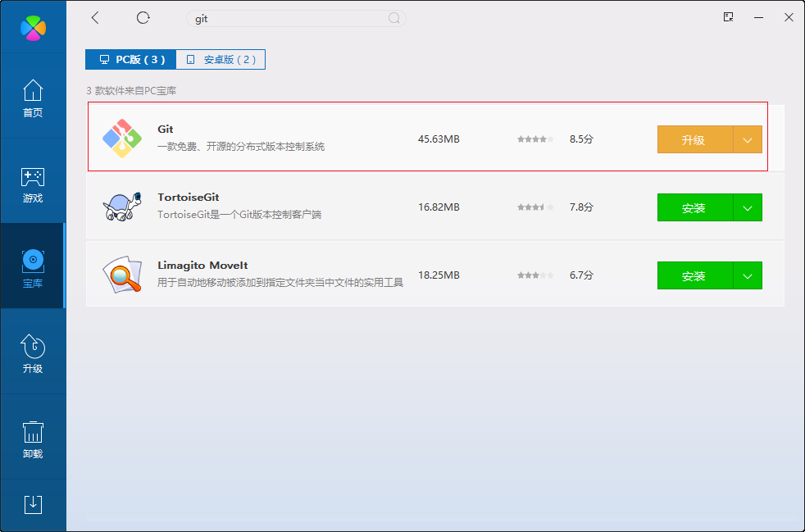Open the TortoiseGit software title

click(x=189, y=198)
